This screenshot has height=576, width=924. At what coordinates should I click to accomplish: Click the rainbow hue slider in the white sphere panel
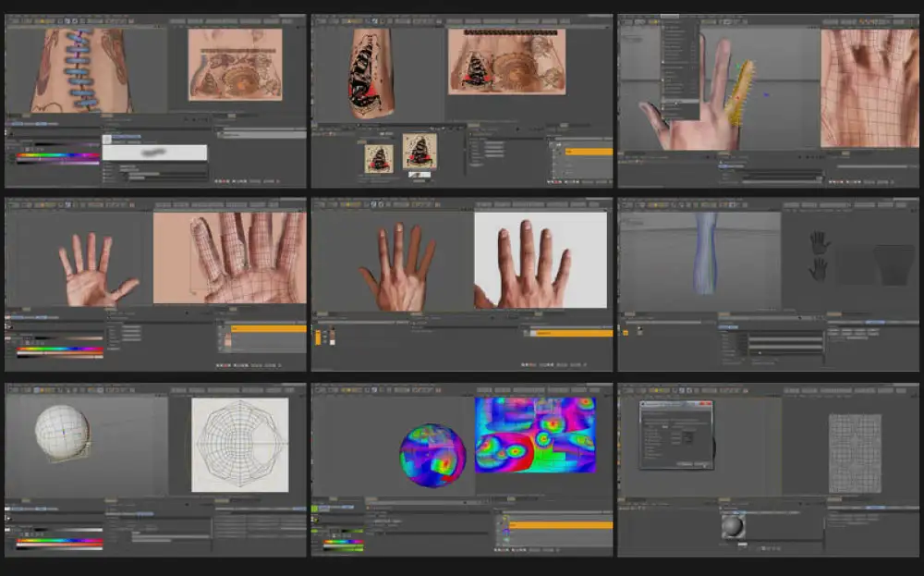click(x=59, y=540)
